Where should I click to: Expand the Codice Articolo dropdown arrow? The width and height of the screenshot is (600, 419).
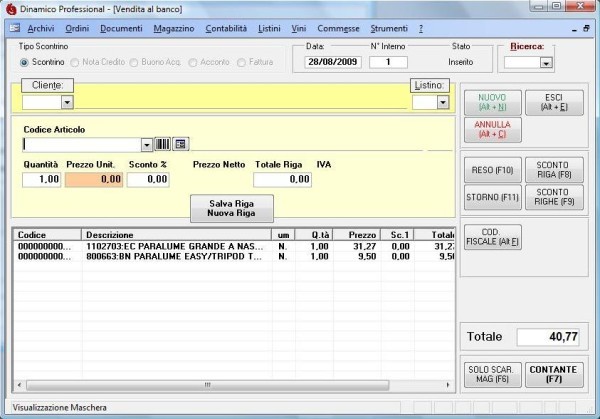[147, 145]
